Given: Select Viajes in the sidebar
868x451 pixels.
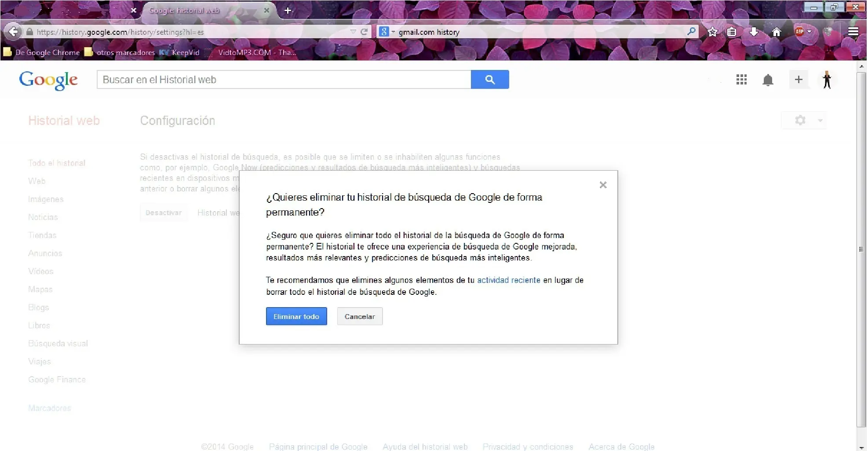Looking at the screenshot, I should coord(40,362).
